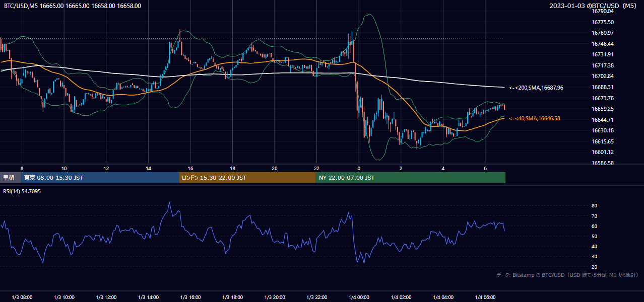Click the RSI(14) 54.7095 indicator label
644x302 pixels.
22,191
